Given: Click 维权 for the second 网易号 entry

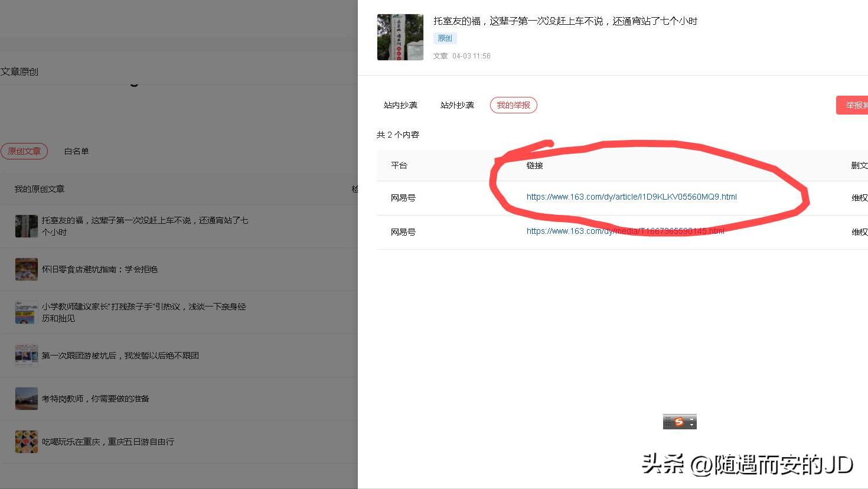Looking at the screenshot, I should [859, 232].
